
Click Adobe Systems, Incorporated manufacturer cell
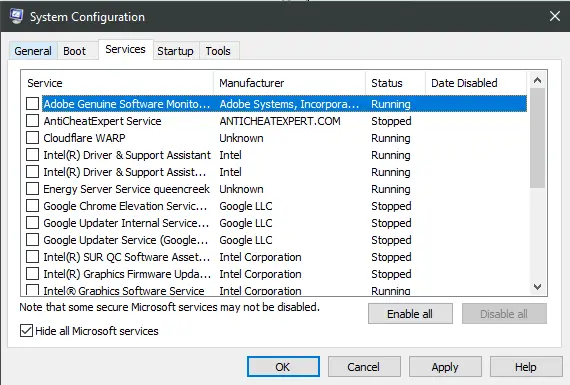pos(289,104)
